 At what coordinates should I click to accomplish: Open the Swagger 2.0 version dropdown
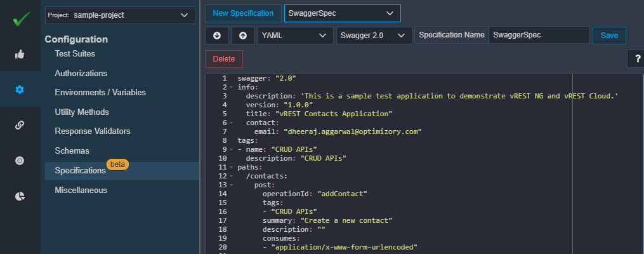(374, 36)
